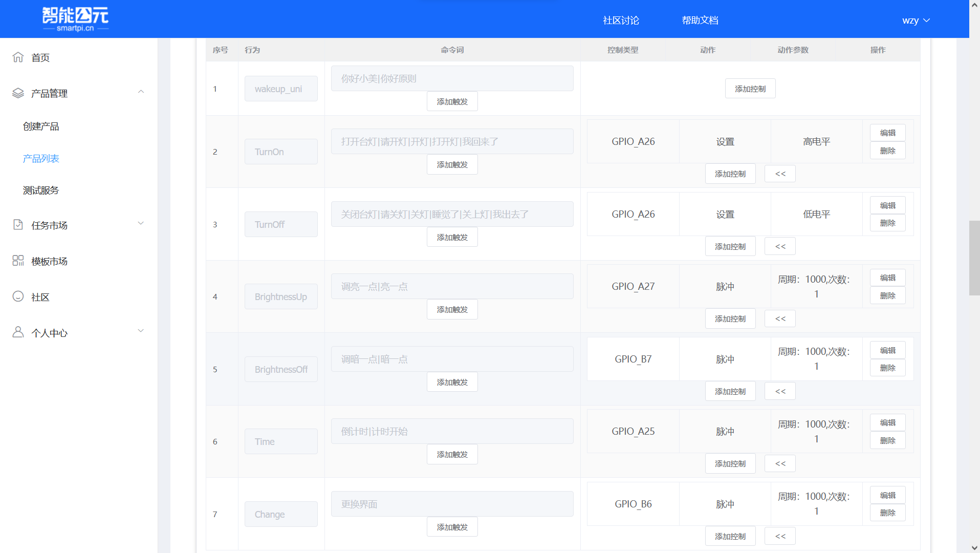Click 编辑 for the GPIO_B6 control

click(888, 495)
